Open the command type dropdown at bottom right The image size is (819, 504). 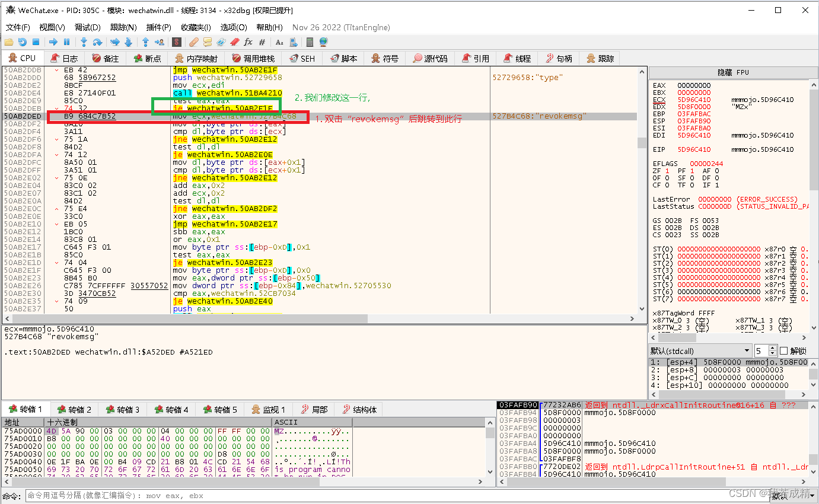tap(793, 496)
